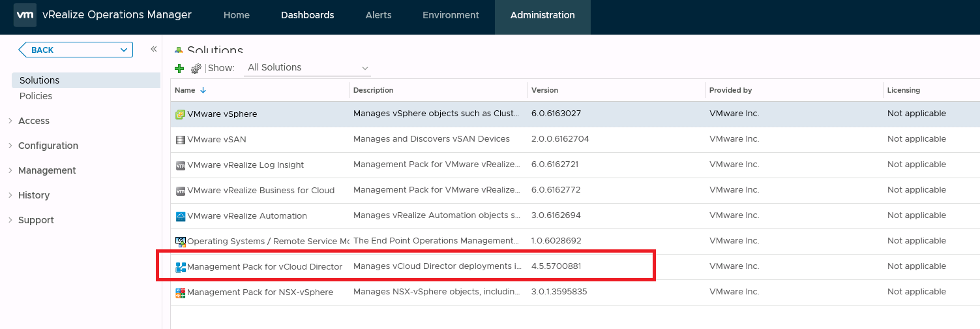This screenshot has height=329, width=980.
Task: Click the VMware vSAN row icon
Action: click(x=181, y=140)
